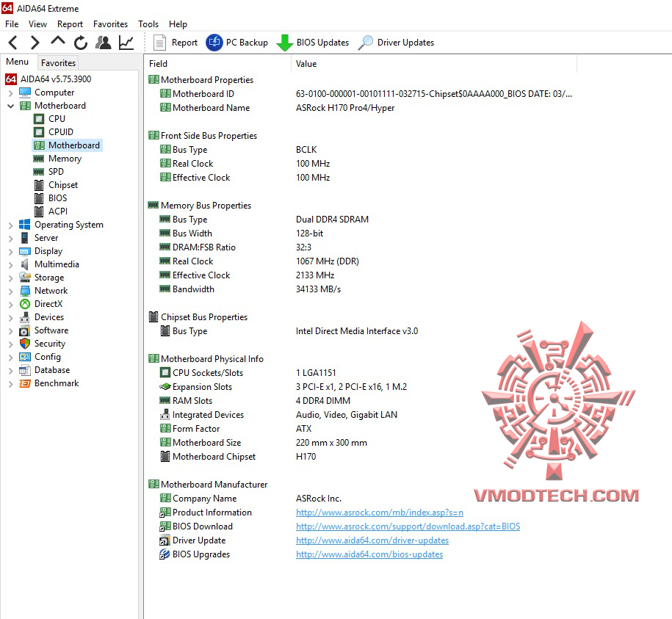Expand the Computer tree node
The height and width of the screenshot is (619, 672).
coord(11,93)
